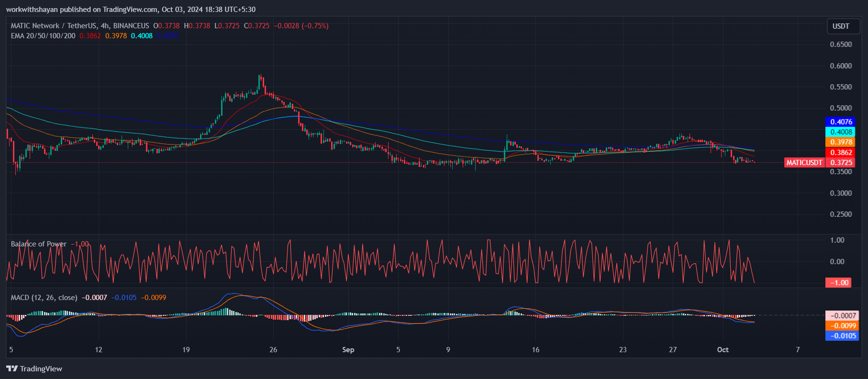Click the TradingView logo

click(x=34, y=368)
